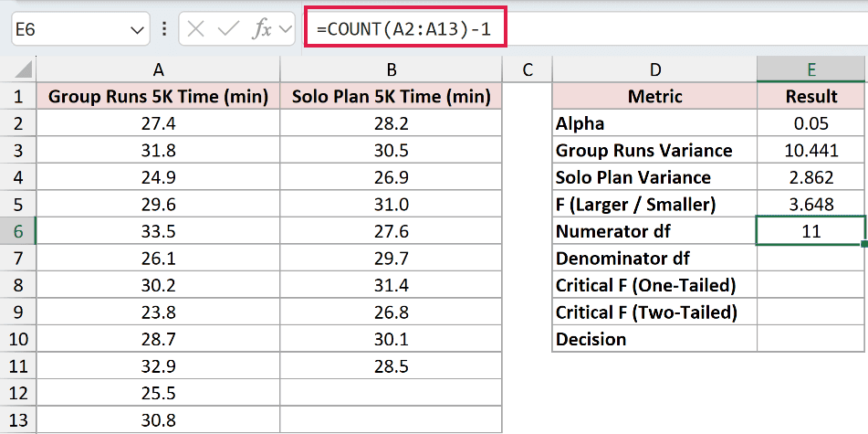This screenshot has height=434, width=868.
Task: Select cell with value 28.5
Action: coord(392,366)
